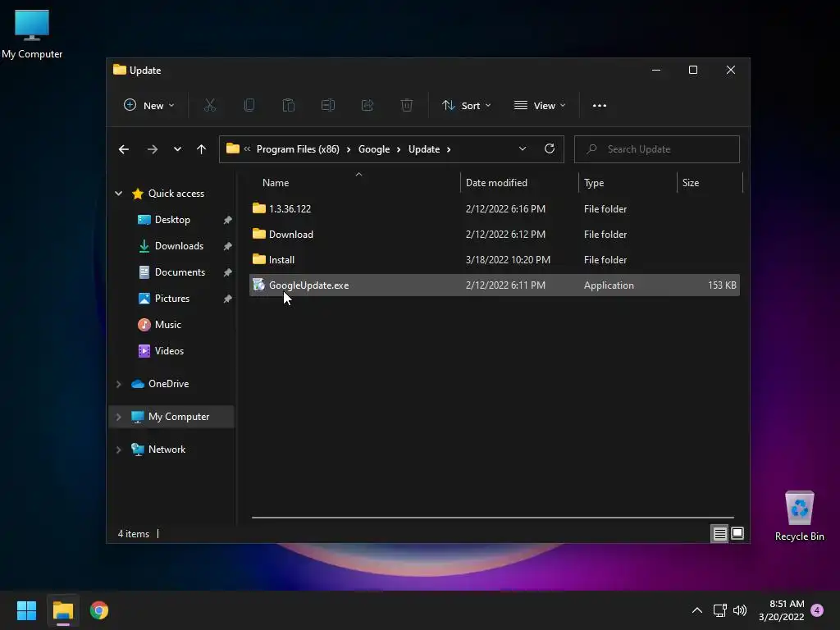The width and height of the screenshot is (840, 630).
Task: Click the Delete trash icon
Action: coord(407,106)
